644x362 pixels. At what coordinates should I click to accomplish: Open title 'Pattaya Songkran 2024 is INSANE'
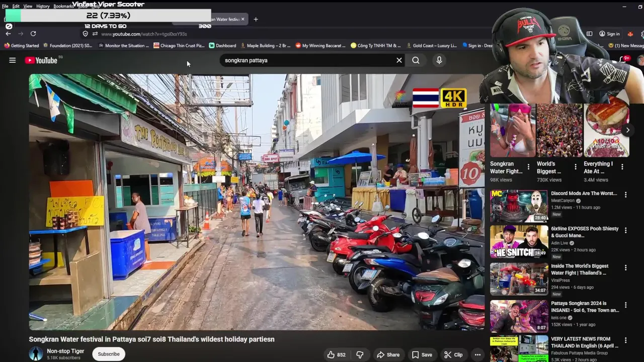coord(585,307)
